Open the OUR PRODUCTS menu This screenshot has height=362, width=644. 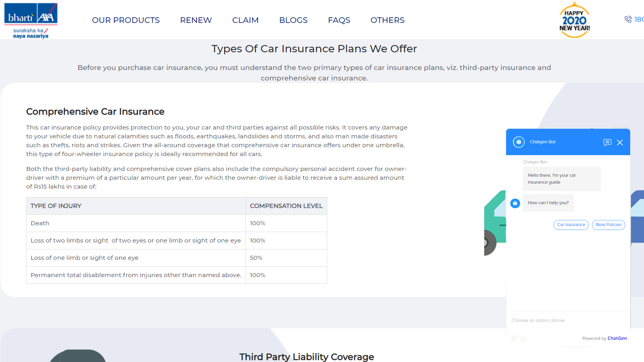pyautogui.click(x=126, y=20)
